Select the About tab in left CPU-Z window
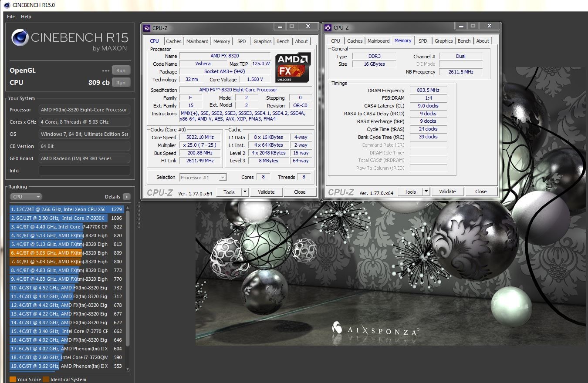 coord(301,41)
